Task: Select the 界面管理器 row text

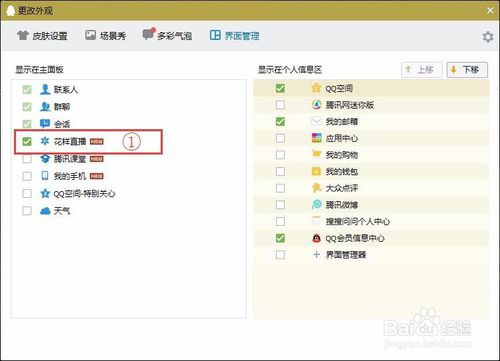Action: (x=346, y=255)
